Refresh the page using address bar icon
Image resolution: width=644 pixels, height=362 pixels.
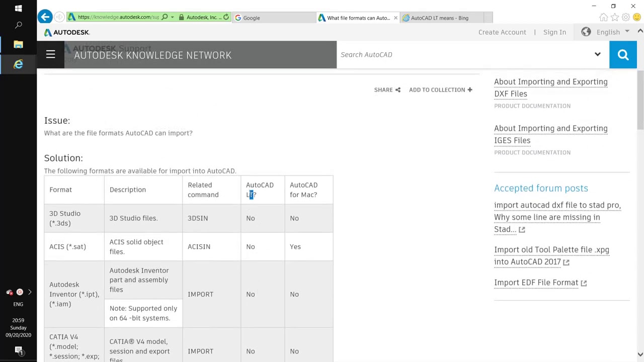[x=226, y=18]
